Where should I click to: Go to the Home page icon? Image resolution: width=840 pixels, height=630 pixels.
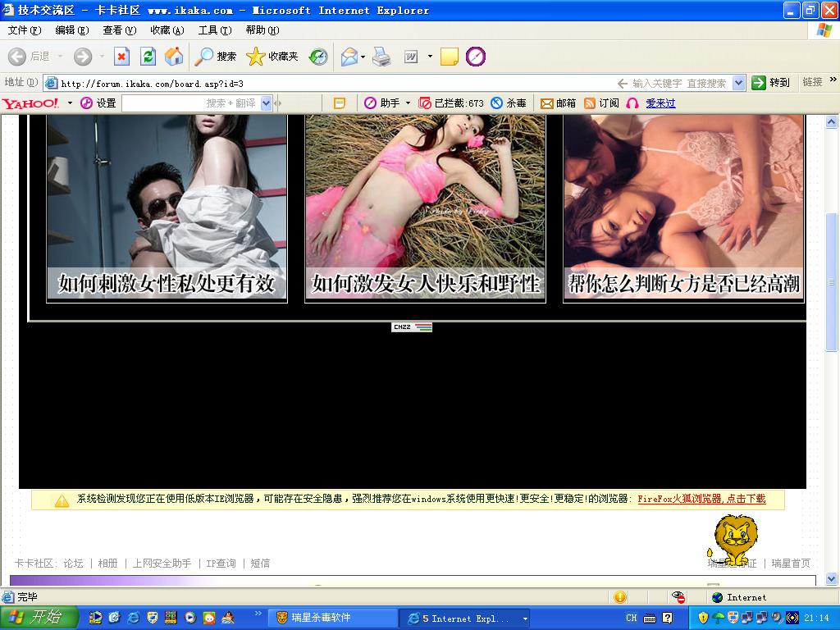(x=174, y=57)
